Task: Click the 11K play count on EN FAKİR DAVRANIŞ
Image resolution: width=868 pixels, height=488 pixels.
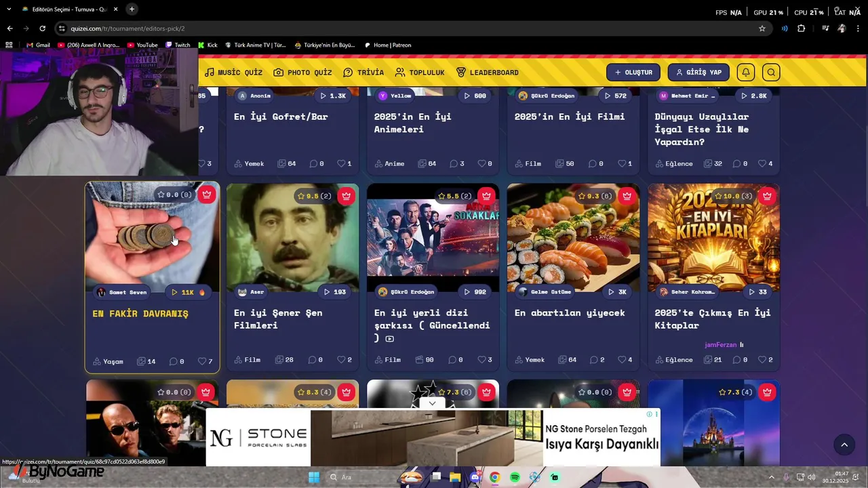Action: tap(189, 292)
